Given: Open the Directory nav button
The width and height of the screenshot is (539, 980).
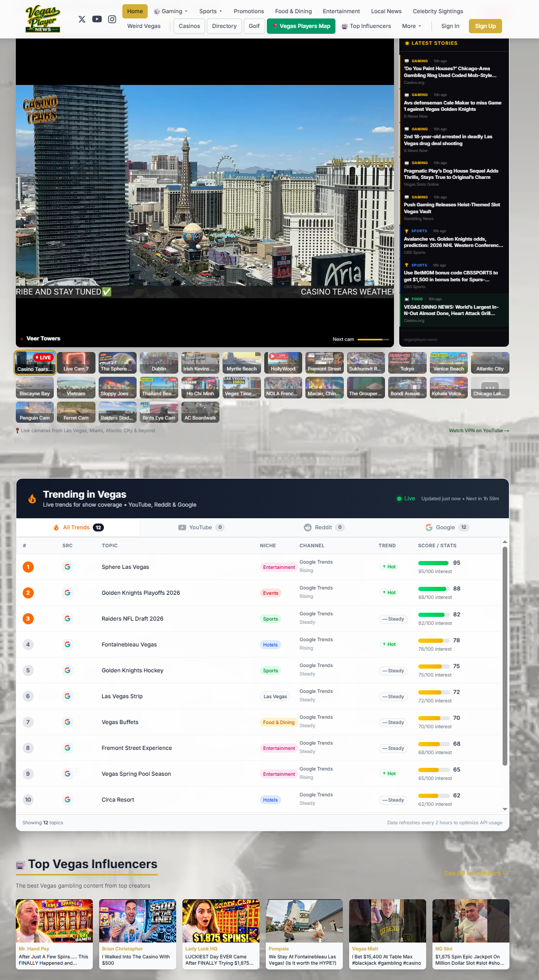Looking at the screenshot, I should pyautogui.click(x=224, y=26).
